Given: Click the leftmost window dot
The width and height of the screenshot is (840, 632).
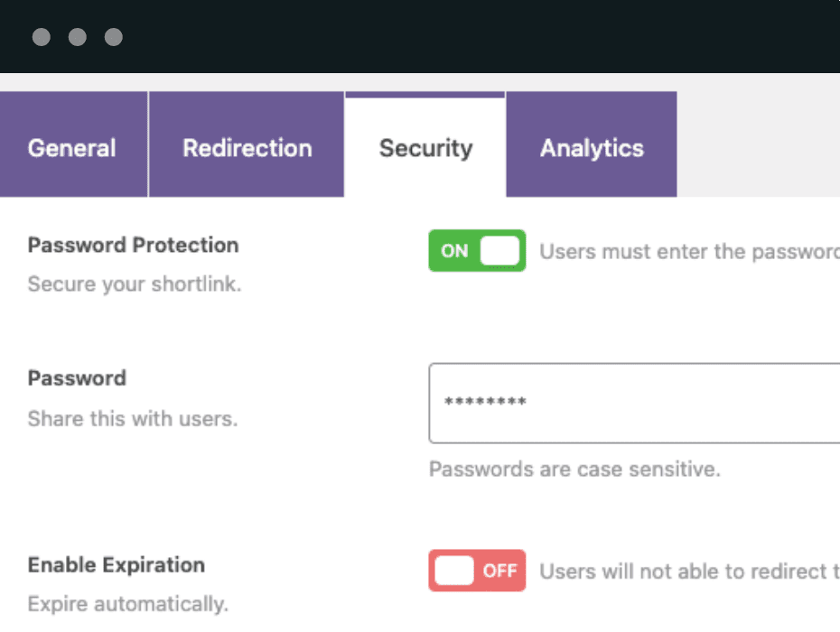Looking at the screenshot, I should point(42,37).
